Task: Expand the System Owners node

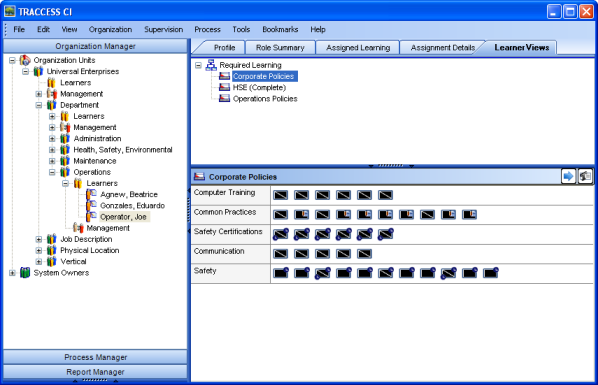Action: [12, 273]
